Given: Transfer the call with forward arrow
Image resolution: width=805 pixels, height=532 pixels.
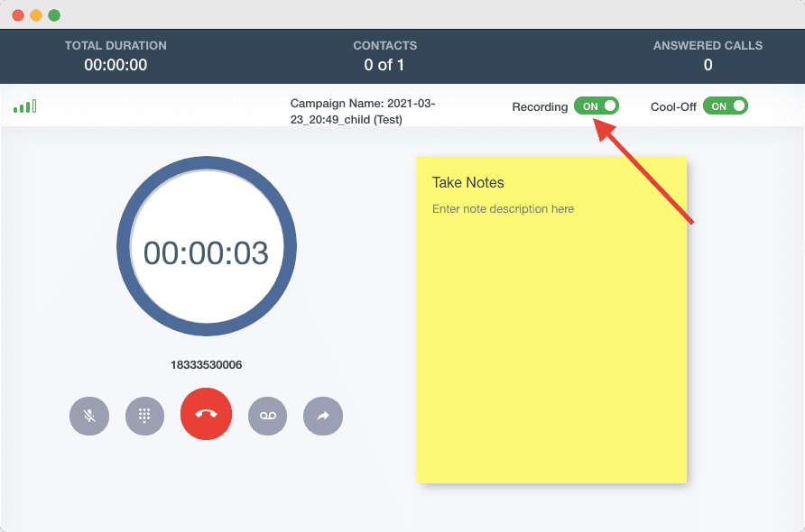Looking at the screenshot, I should point(323,416).
